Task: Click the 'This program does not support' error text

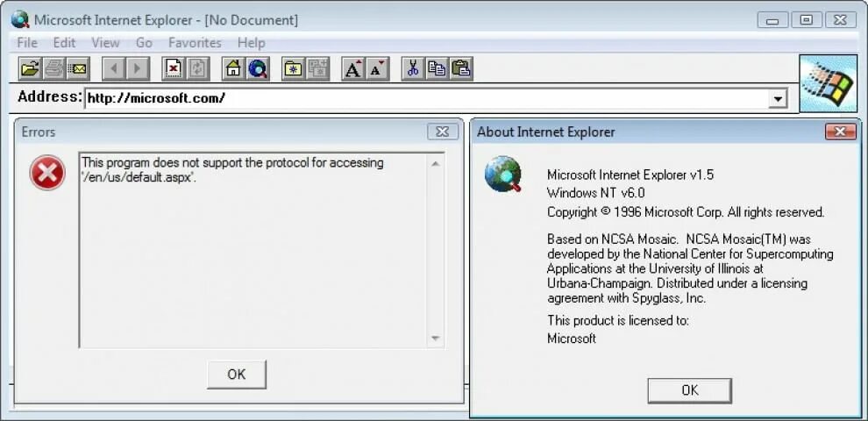Action: pyautogui.click(x=232, y=171)
